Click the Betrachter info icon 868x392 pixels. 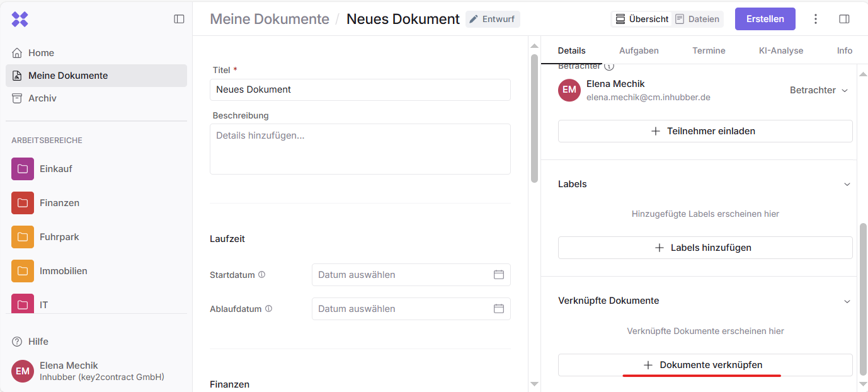pyautogui.click(x=609, y=66)
